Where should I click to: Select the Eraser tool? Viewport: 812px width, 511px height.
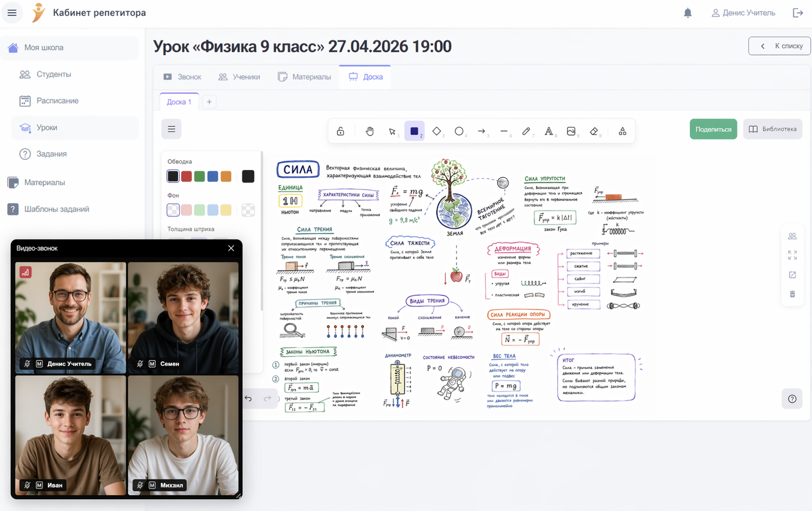594,131
